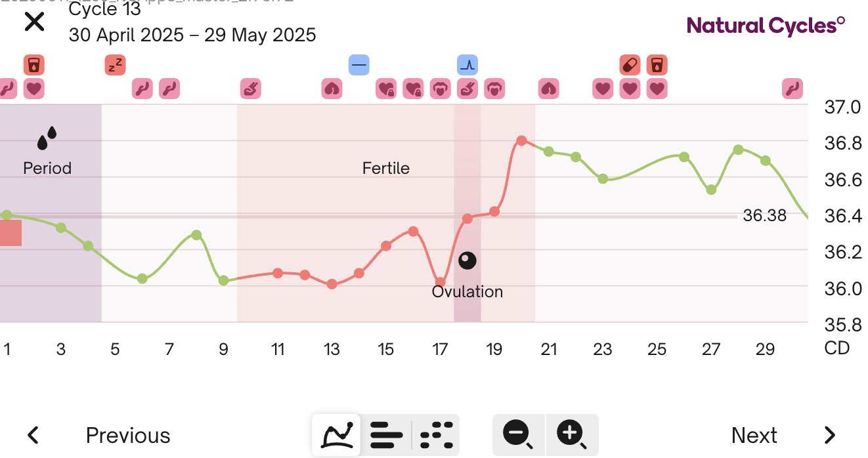Click the 'Previous' text button
The width and height of the screenshot is (868, 458).
coord(128,436)
